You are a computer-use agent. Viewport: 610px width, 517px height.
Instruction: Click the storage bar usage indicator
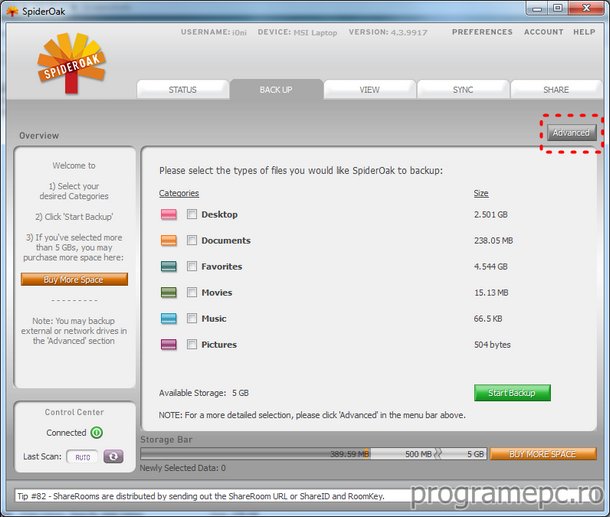[313, 454]
